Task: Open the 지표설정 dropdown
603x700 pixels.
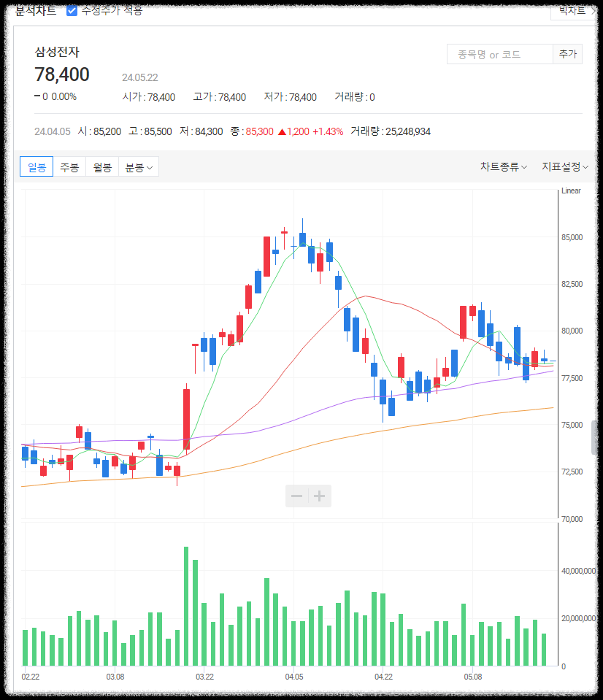Action: (564, 166)
